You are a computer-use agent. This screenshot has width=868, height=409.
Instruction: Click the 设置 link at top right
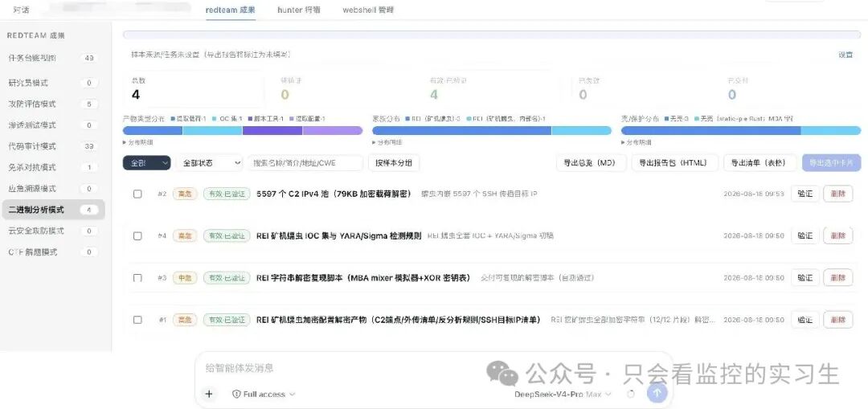tap(845, 55)
